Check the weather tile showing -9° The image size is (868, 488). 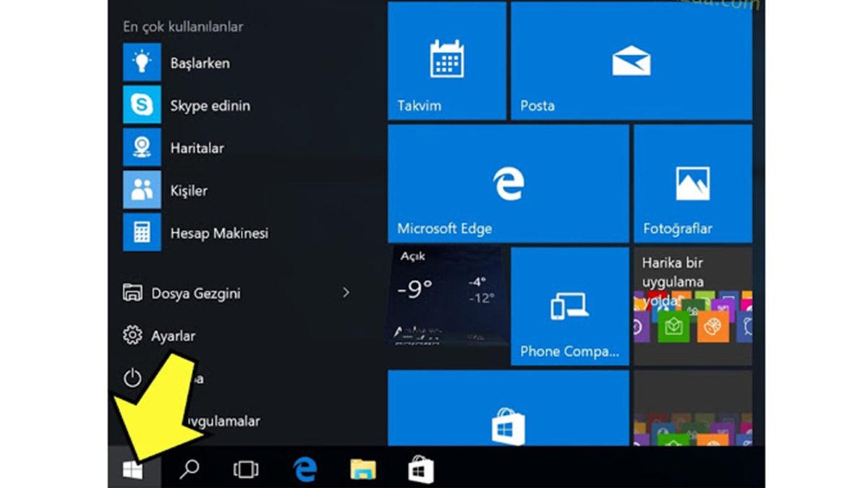(x=446, y=304)
